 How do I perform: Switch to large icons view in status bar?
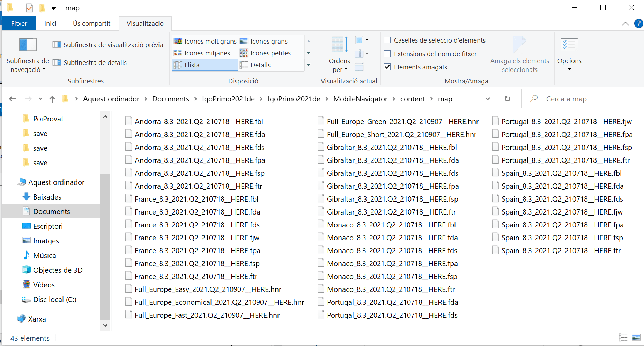click(636, 337)
